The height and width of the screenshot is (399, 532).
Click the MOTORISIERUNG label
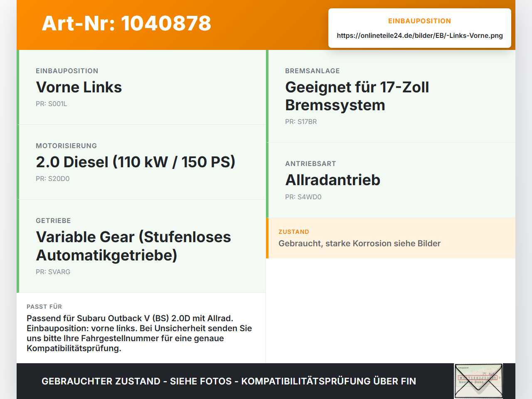click(x=66, y=146)
